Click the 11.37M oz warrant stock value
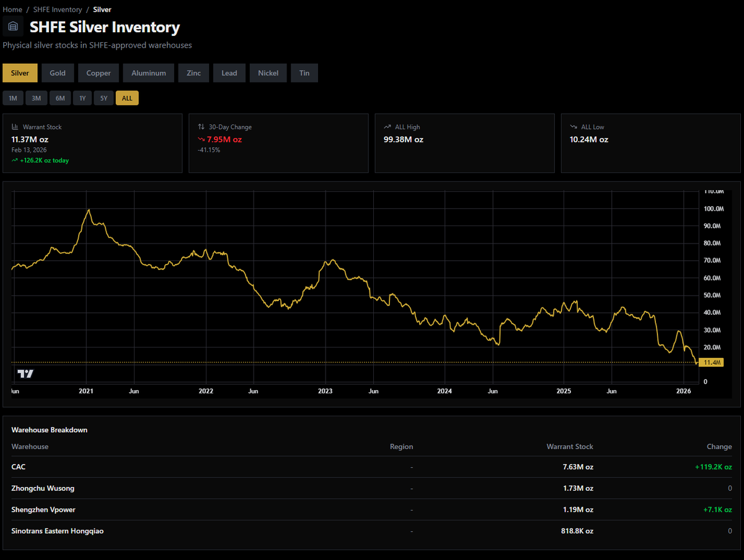The height and width of the screenshot is (560, 744). [30, 139]
